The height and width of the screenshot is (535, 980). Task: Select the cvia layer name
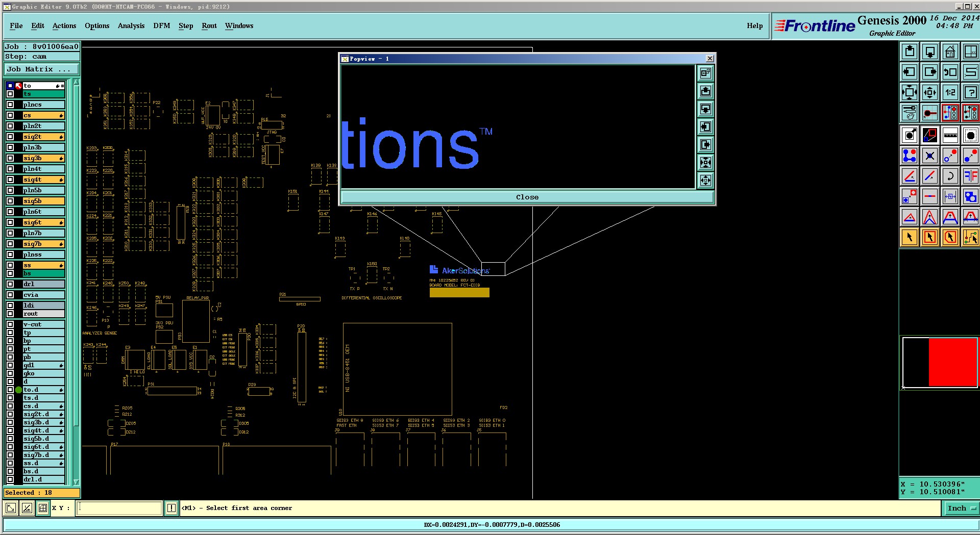pyautogui.click(x=43, y=295)
